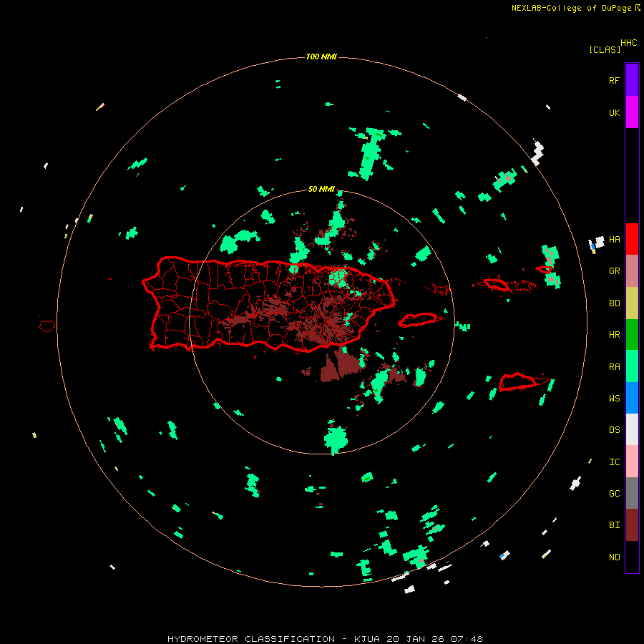Screen dimensions: 644x644
Task: Click the UK legend label
Action: coord(615,113)
